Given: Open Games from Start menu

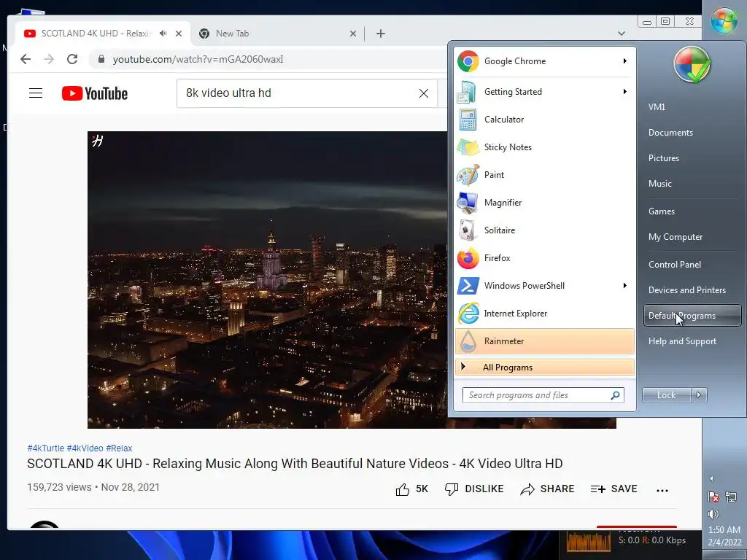Looking at the screenshot, I should point(661,211).
